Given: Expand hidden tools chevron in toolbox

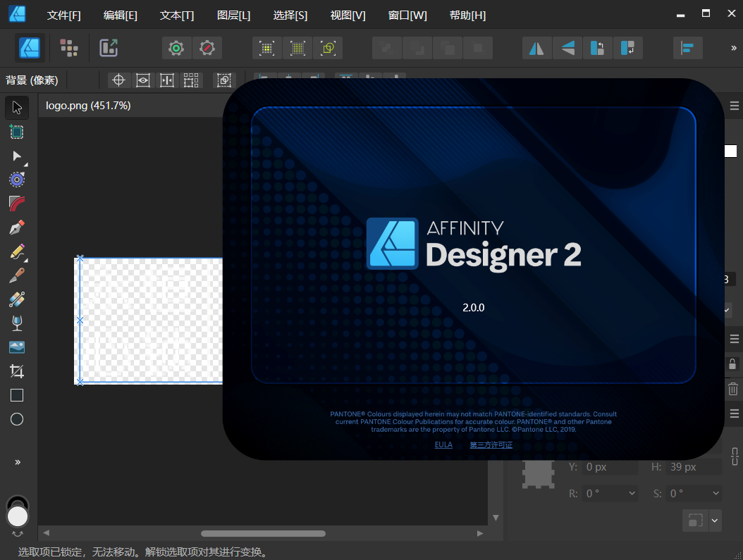Looking at the screenshot, I should [x=18, y=462].
